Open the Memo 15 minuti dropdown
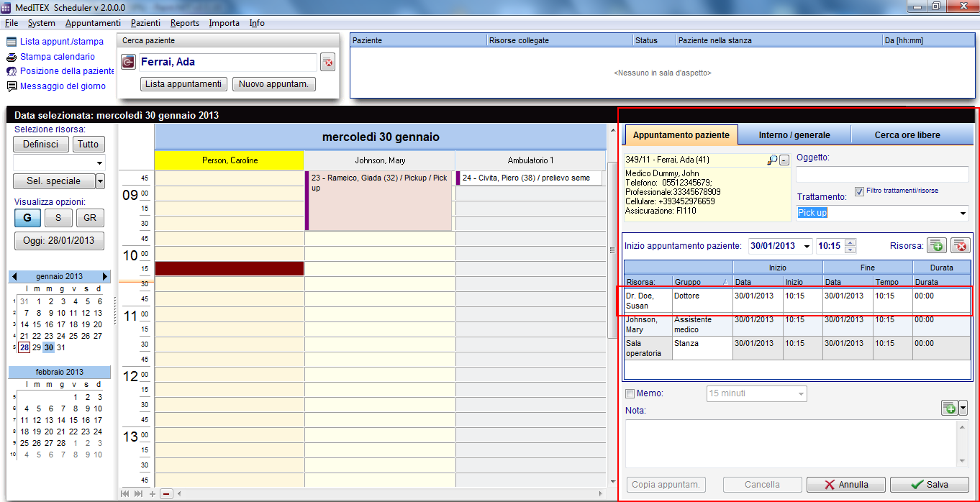This screenshot has width=980, height=502. (800, 393)
